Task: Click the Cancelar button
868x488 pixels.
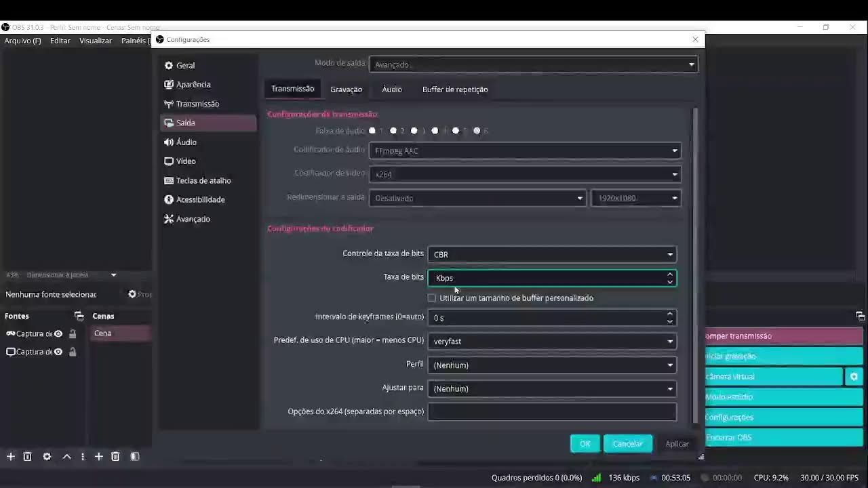Action: tap(627, 444)
